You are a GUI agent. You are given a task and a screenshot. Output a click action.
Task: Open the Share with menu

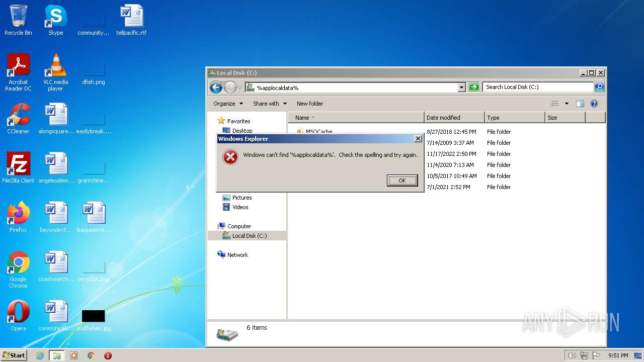(270, 104)
